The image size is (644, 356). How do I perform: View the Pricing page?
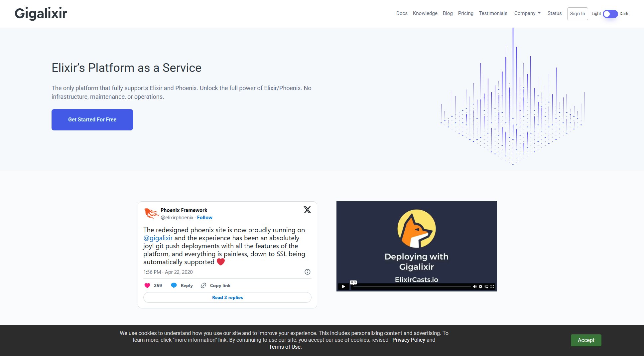(465, 13)
